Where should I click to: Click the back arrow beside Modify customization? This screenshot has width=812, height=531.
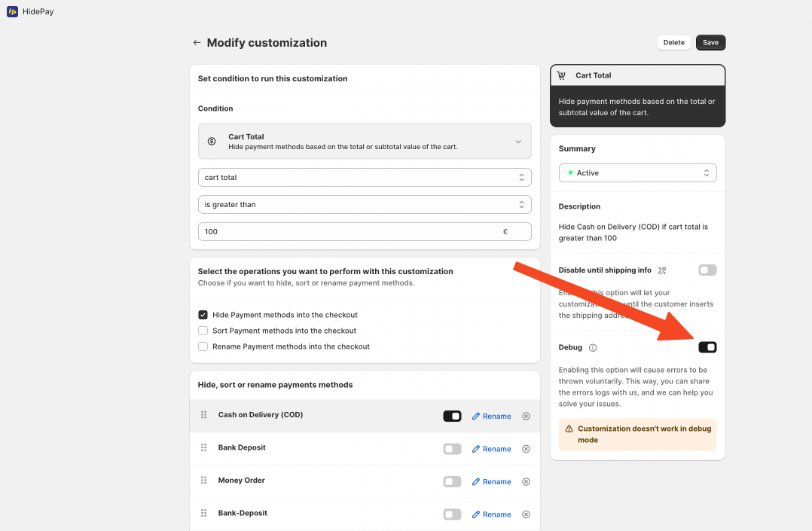coord(197,42)
